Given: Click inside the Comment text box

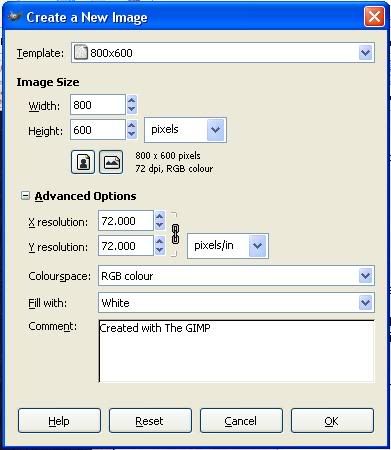Looking at the screenshot, I should tap(237, 351).
